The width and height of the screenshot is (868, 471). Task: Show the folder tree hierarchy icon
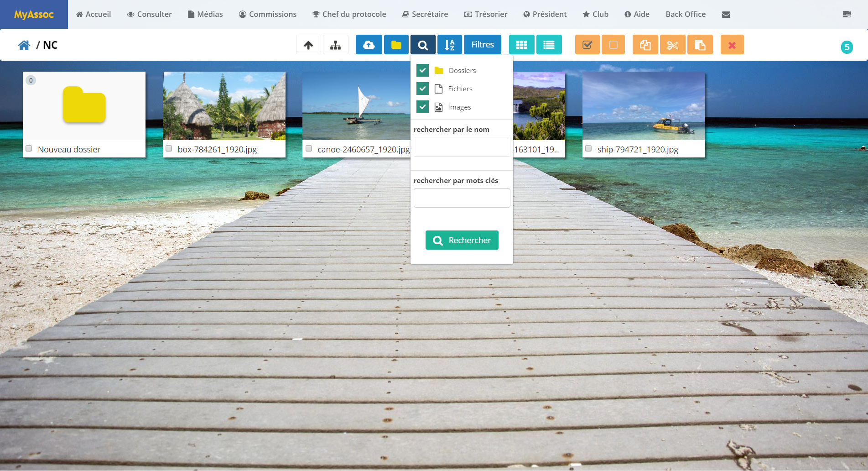336,45
